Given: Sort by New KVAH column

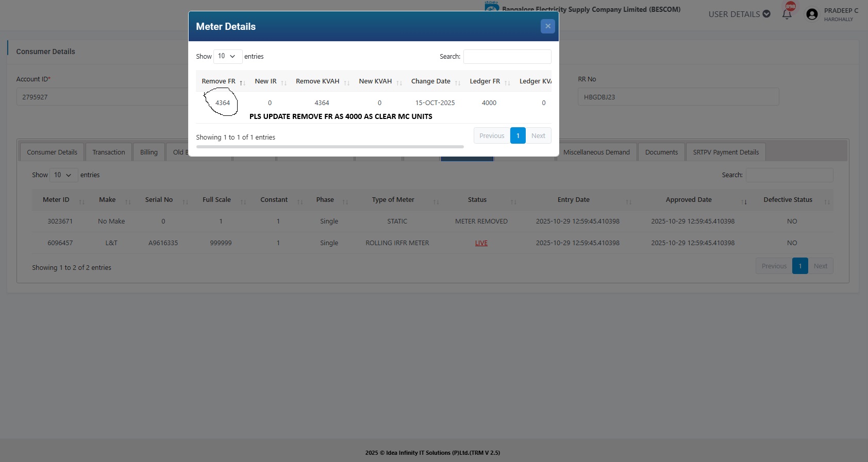Looking at the screenshot, I should 380,81.
